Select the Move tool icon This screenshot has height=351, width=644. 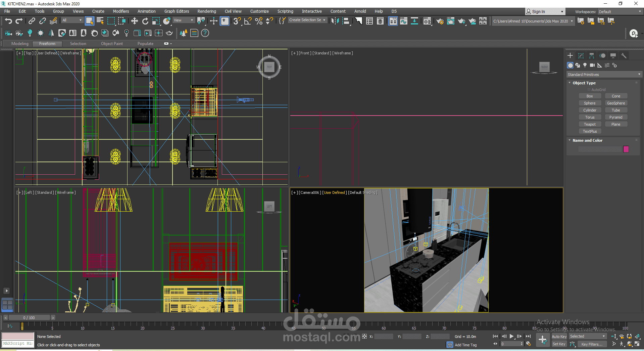(135, 21)
